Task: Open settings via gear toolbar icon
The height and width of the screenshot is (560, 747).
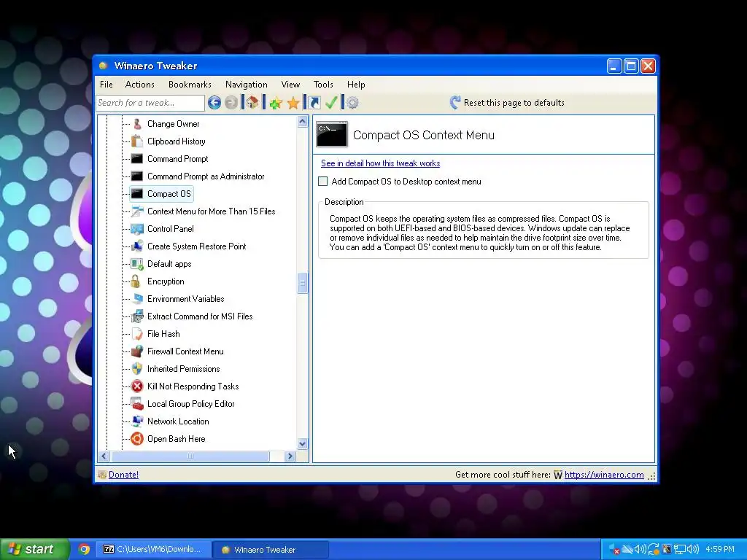Action: pos(352,102)
